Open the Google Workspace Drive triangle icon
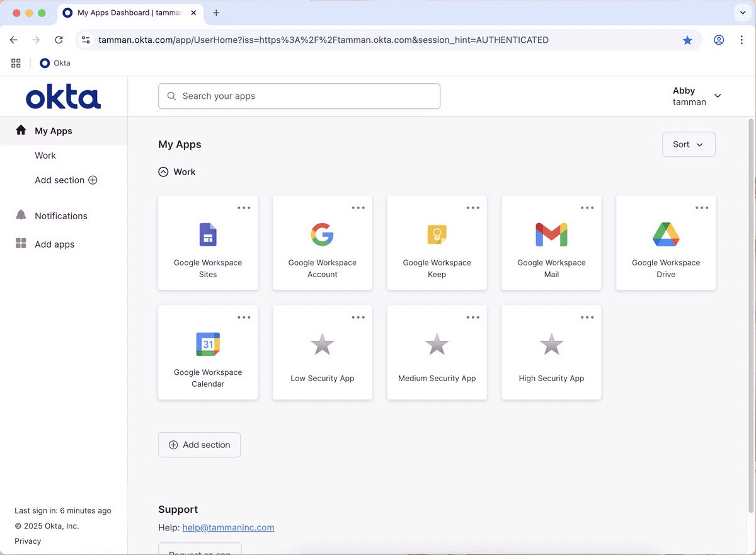756x555 pixels. click(666, 234)
